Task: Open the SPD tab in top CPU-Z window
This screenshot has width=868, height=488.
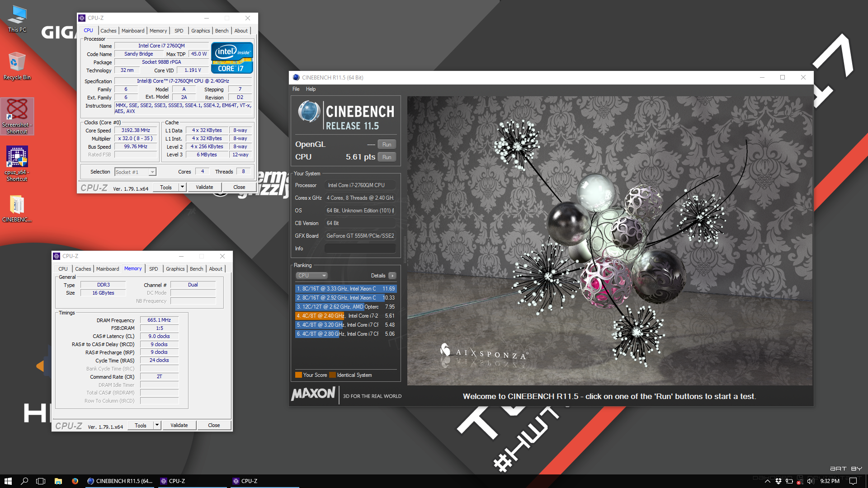Action: tap(179, 31)
